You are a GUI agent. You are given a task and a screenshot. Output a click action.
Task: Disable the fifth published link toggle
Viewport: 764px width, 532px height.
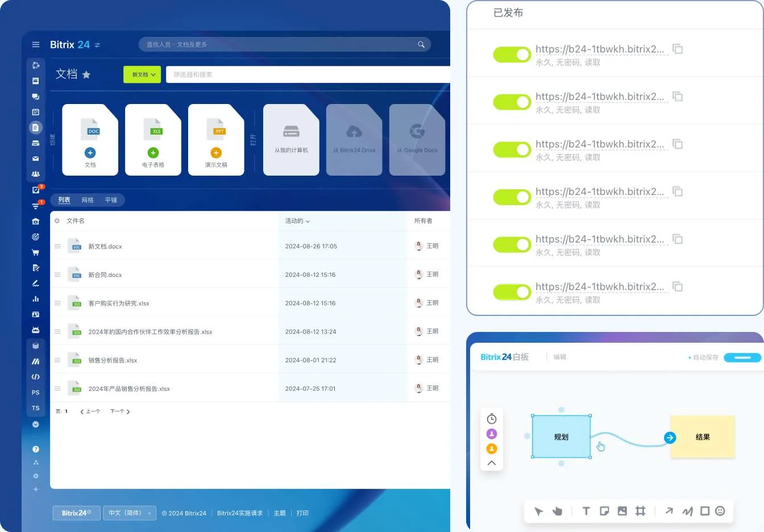[x=512, y=244]
